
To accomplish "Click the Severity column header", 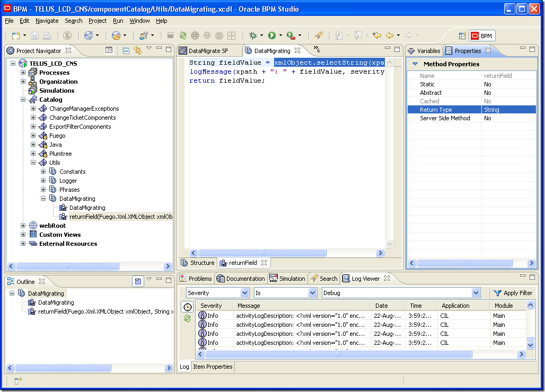I will pyautogui.click(x=211, y=306).
